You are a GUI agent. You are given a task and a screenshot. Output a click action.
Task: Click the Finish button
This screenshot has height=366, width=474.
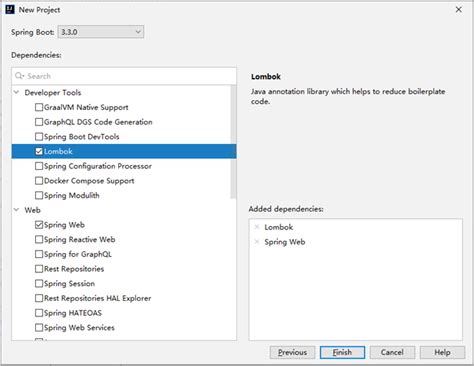coord(342,352)
